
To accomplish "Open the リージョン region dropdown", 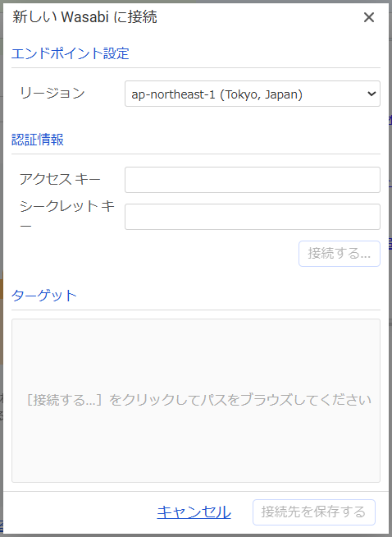I will coord(253,94).
